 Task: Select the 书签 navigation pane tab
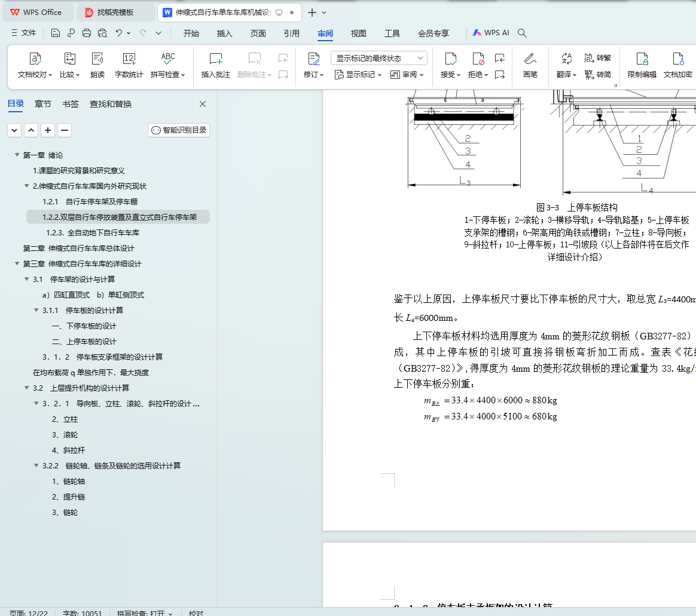pos(71,104)
